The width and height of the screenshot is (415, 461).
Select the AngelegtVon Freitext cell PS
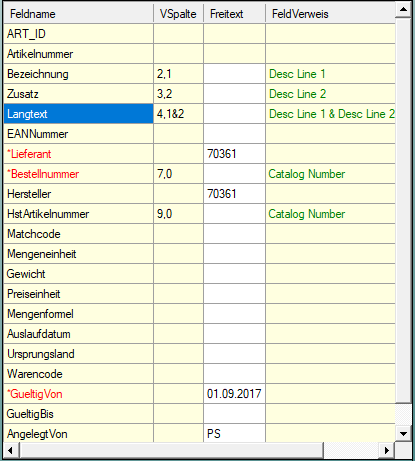point(234,434)
